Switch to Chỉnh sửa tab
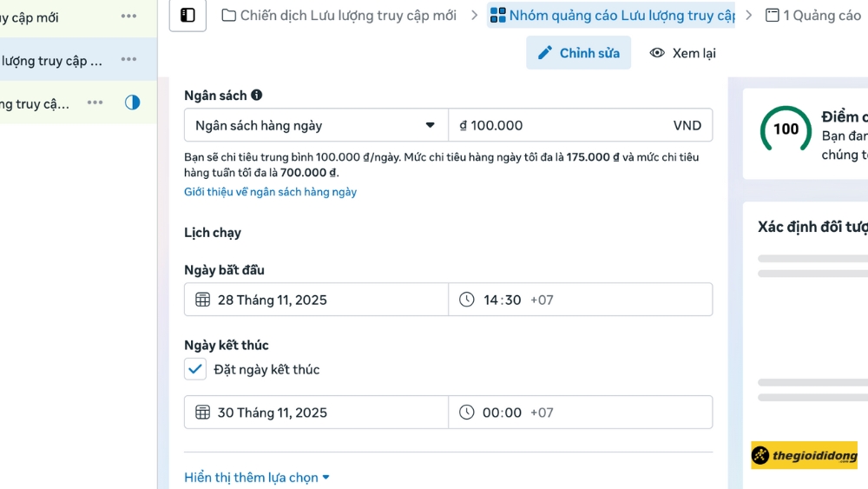 [578, 53]
